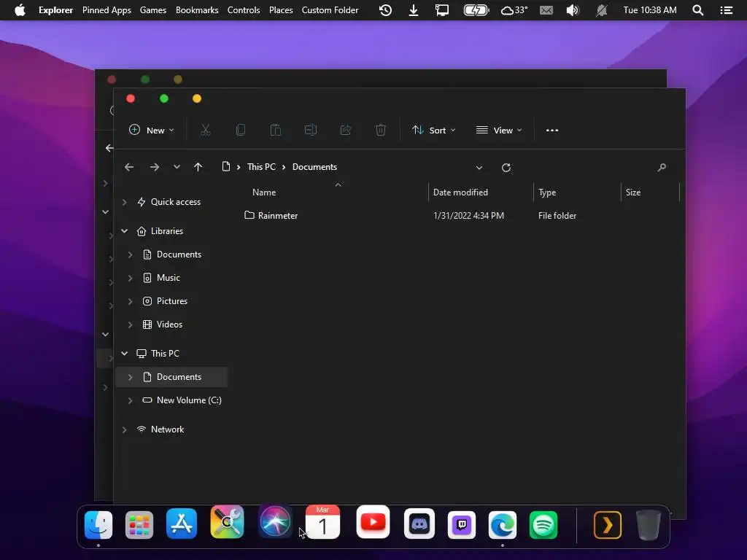The width and height of the screenshot is (747, 560).
Task: Go up one folder level arrow
Action: click(x=198, y=167)
